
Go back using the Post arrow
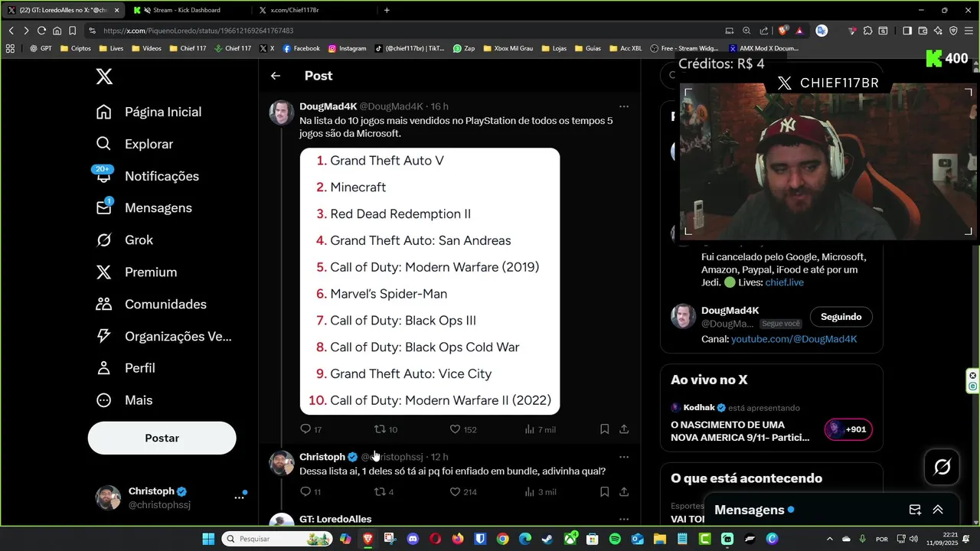(x=276, y=76)
